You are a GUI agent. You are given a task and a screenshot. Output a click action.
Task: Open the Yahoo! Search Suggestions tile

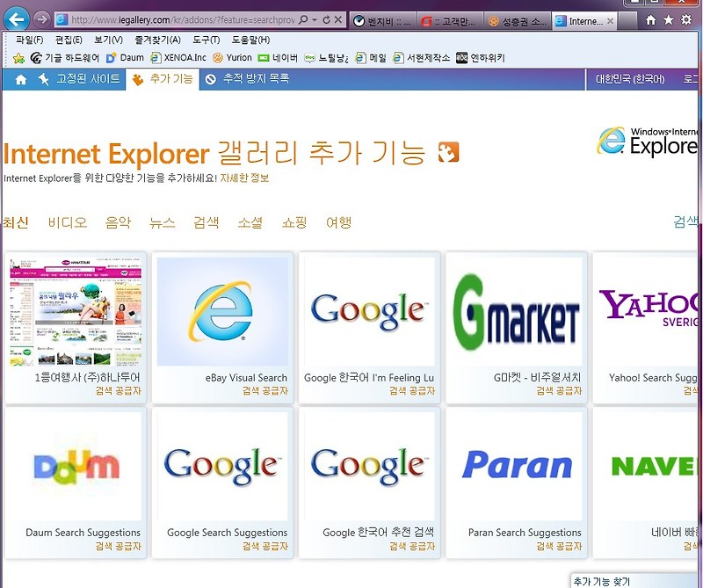(x=646, y=328)
